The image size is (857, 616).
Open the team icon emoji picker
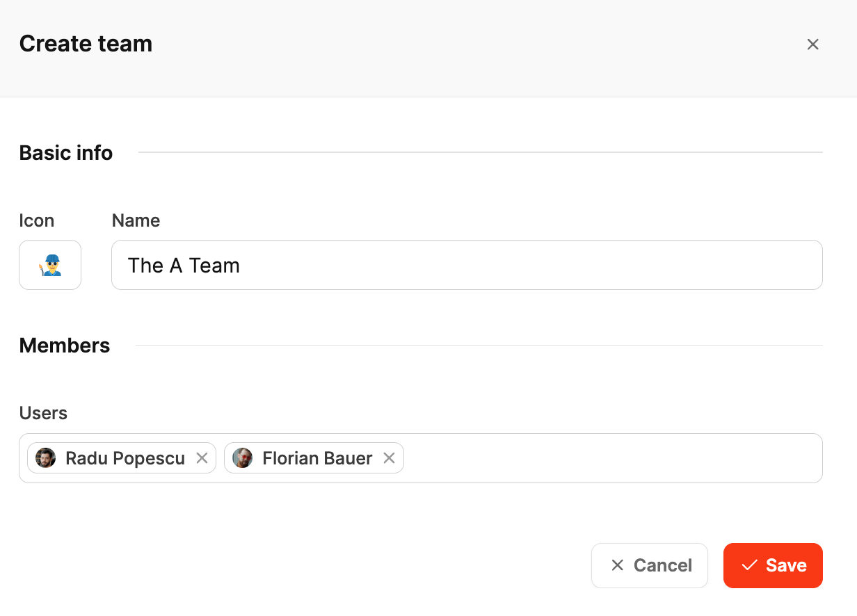[50, 265]
